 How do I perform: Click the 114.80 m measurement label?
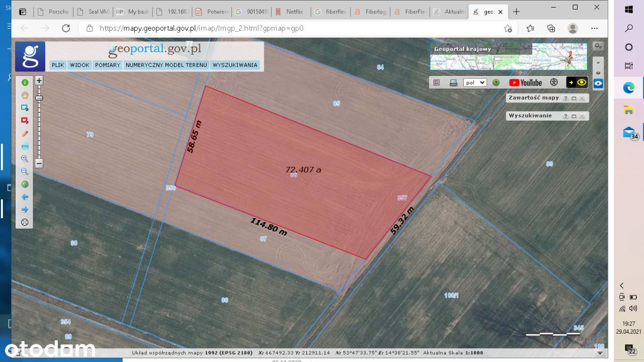269,226
